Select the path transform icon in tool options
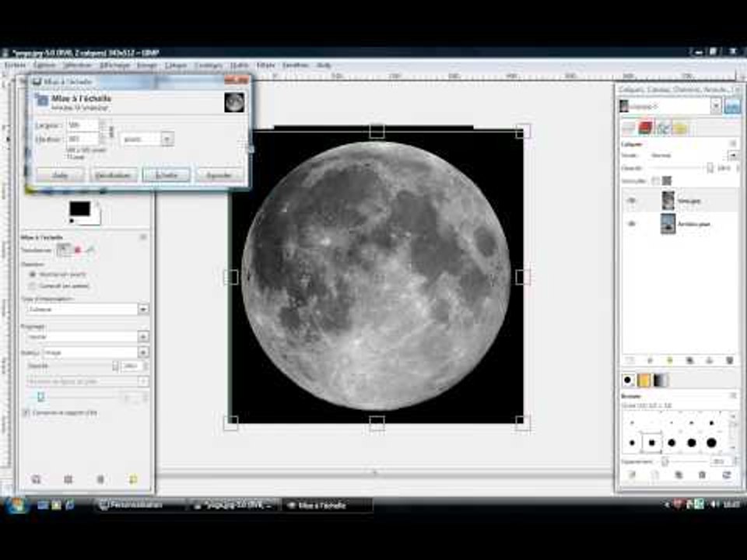This screenshot has height=560, width=747. (x=90, y=250)
